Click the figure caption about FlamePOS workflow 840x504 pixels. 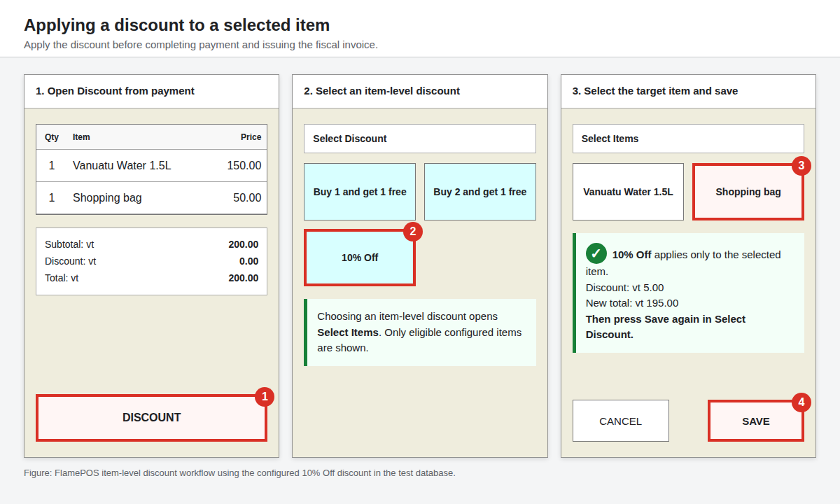pyautogui.click(x=239, y=473)
